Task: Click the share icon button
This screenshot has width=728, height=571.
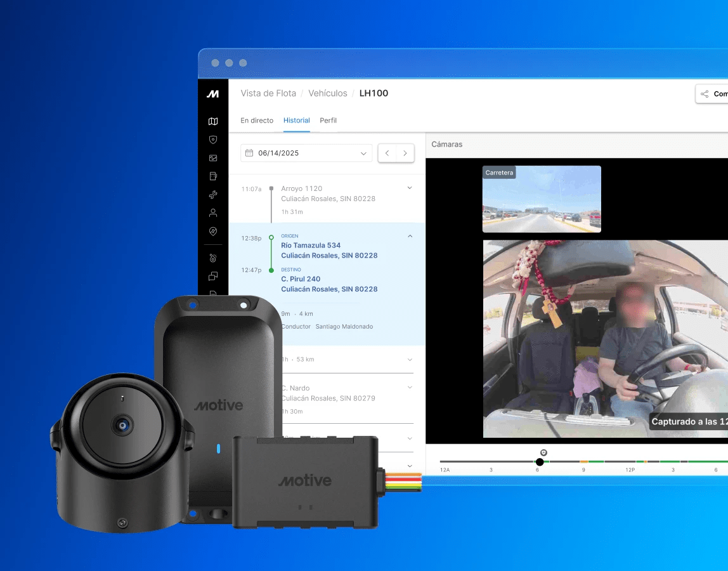Action: tap(705, 94)
